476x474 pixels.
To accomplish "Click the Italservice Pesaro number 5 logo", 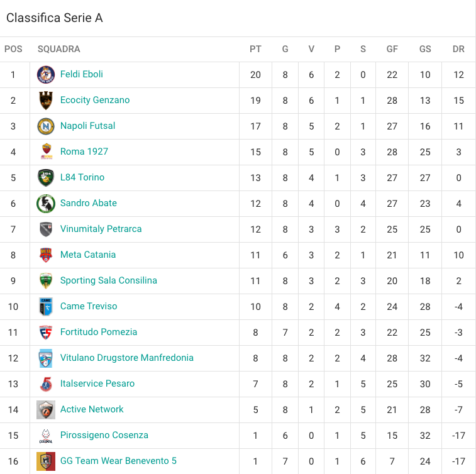I will pos(46,384).
